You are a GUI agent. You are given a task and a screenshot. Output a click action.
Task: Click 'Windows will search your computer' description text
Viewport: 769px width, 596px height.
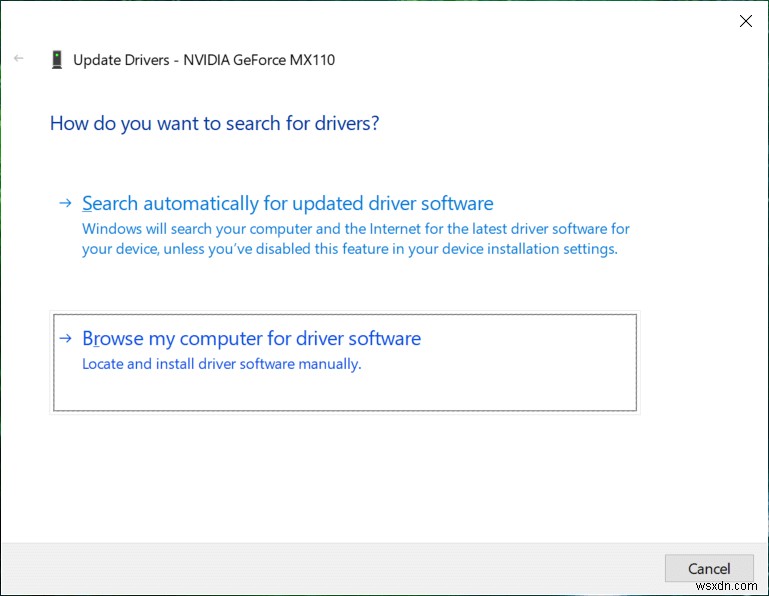coord(356,239)
